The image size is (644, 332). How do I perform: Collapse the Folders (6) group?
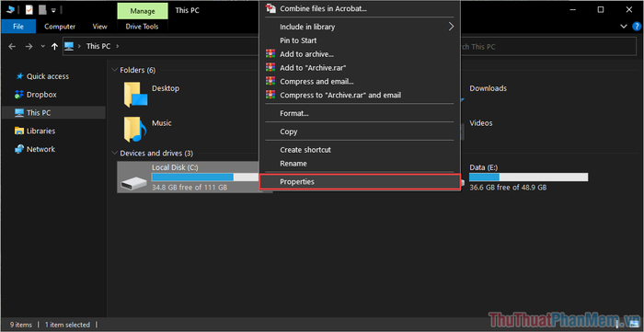click(x=115, y=70)
